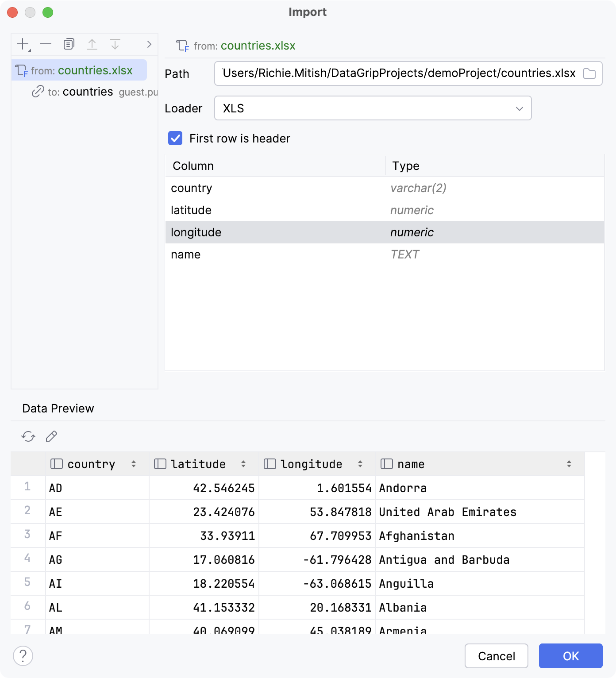616x678 pixels.
Task: Toggle selection checkbox on the country column header
Action: tap(56, 464)
